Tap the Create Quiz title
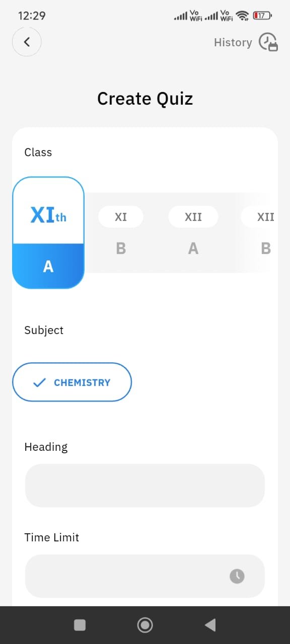The height and width of the screenshot is (644, 290). [x=145, y=98]
